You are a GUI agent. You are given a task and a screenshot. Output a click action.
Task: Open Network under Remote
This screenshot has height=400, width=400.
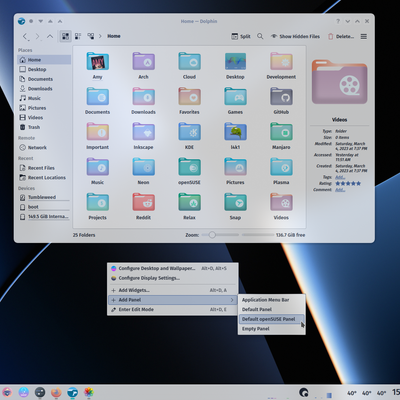click(44, 148)
